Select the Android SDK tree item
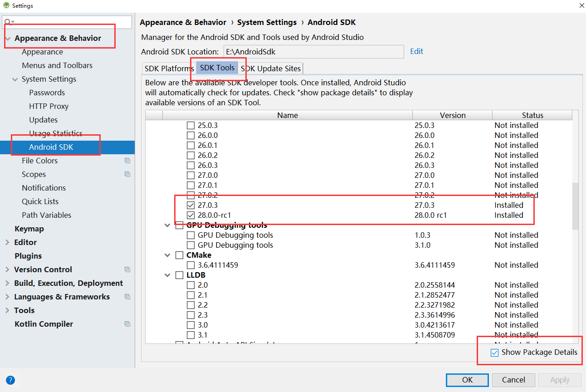Image resolution: width=586 pixels, height=392 pixels. [x=67, y=147]
